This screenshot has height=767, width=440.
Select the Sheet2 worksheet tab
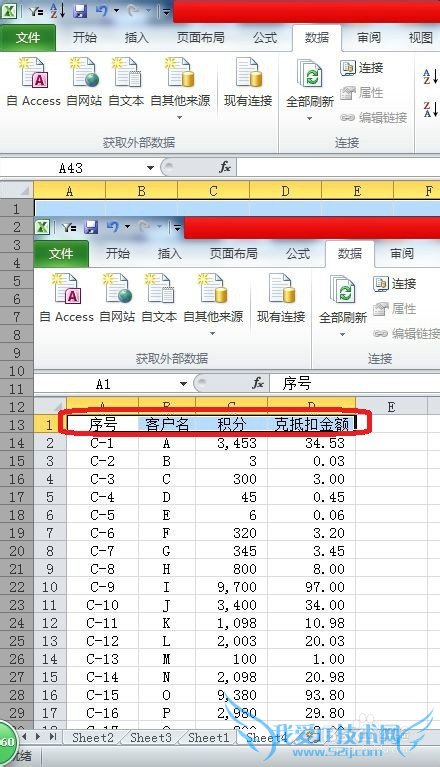pyautogui.click(x=92, y=737)
